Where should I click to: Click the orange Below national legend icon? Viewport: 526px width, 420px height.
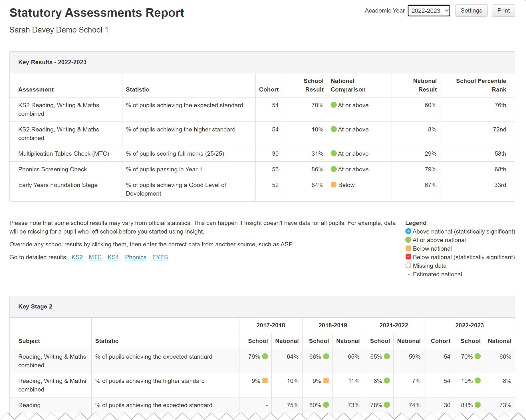tap(408, 248)
